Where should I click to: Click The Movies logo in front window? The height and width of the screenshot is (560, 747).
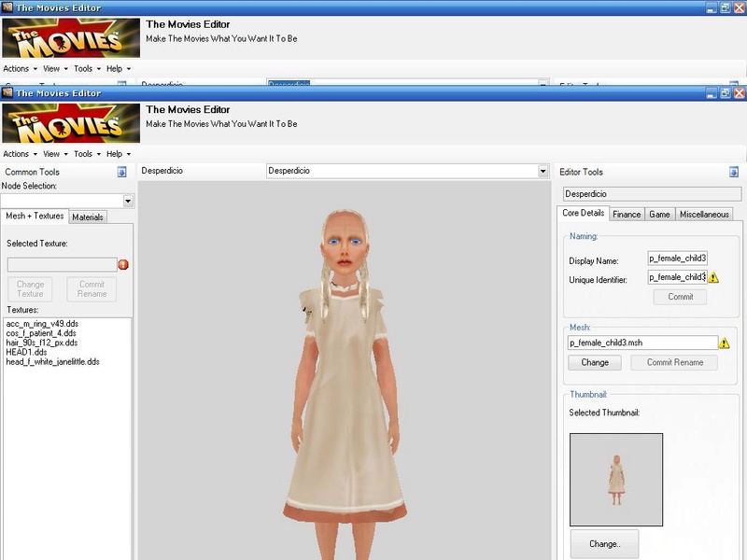point(71,123)
